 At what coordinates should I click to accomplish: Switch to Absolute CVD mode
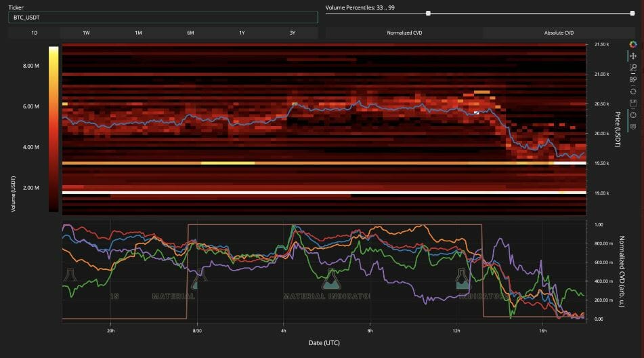point(559,33)
